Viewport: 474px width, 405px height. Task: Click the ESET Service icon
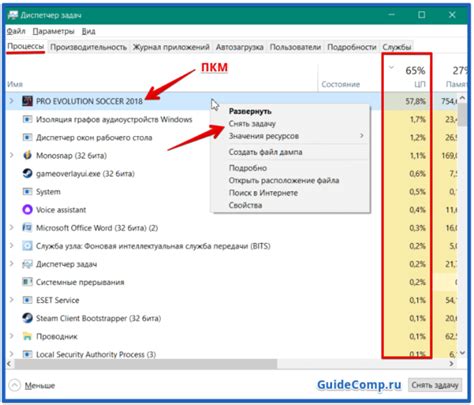point(27,300)
